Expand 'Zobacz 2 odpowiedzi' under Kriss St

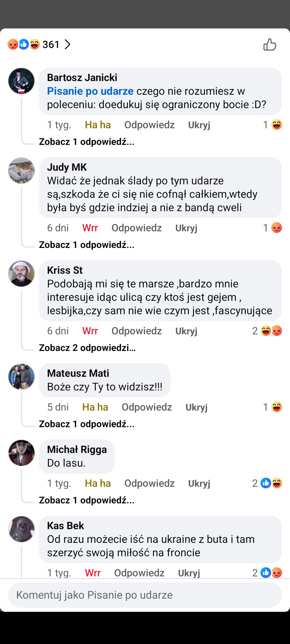pos(87,348)
